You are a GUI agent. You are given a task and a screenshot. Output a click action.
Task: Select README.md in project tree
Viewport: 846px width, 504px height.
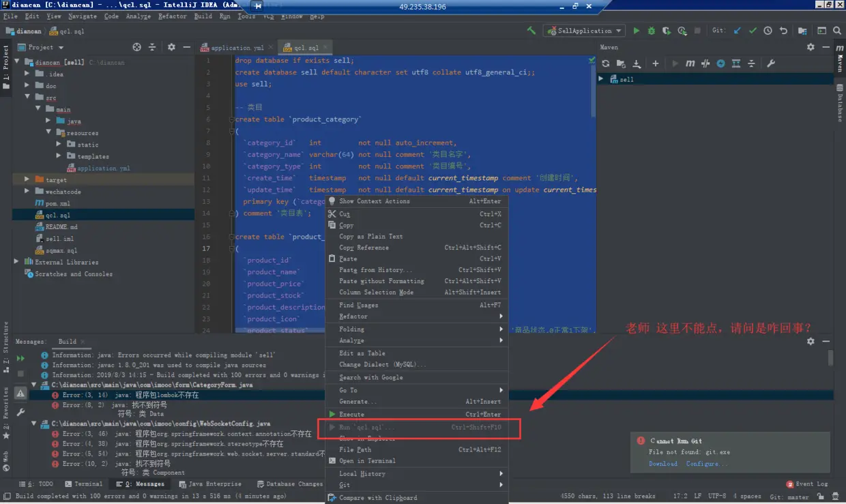click(x=57, y=227)
